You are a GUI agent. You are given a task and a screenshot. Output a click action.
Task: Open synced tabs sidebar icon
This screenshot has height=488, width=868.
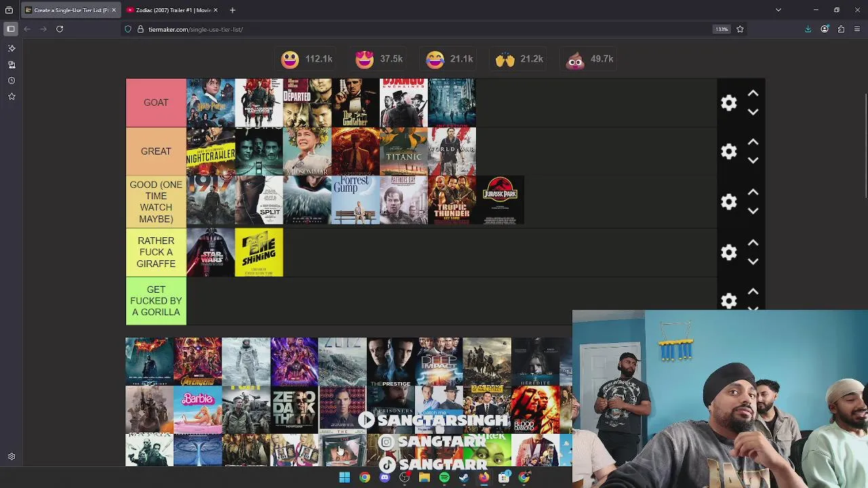click(12, 64)
